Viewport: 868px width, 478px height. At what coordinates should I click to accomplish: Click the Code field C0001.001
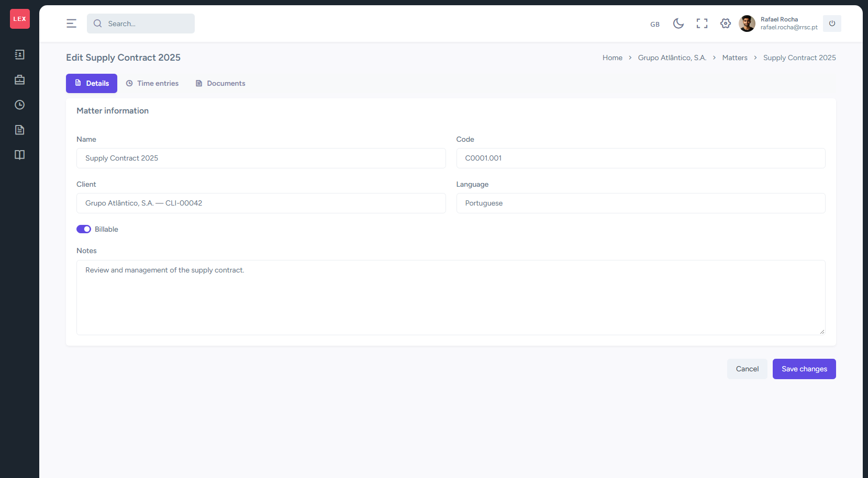(641, 158)
